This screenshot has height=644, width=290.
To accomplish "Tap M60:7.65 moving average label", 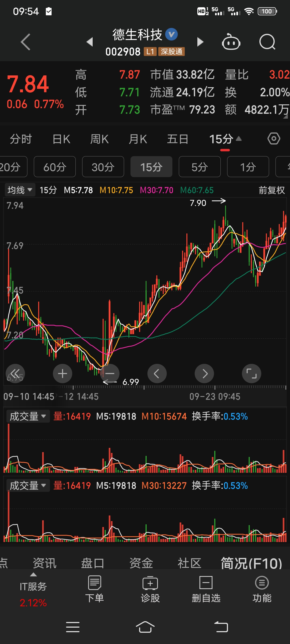I will pos(197,190).
